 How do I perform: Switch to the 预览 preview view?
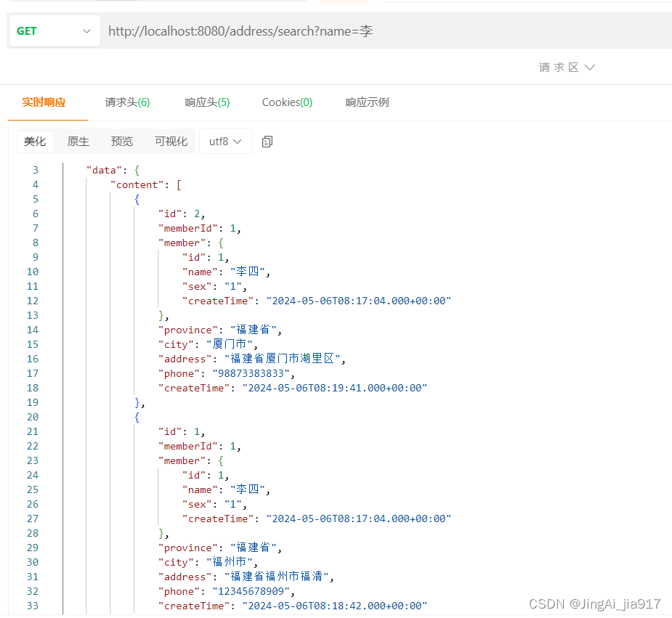[121, 141]
